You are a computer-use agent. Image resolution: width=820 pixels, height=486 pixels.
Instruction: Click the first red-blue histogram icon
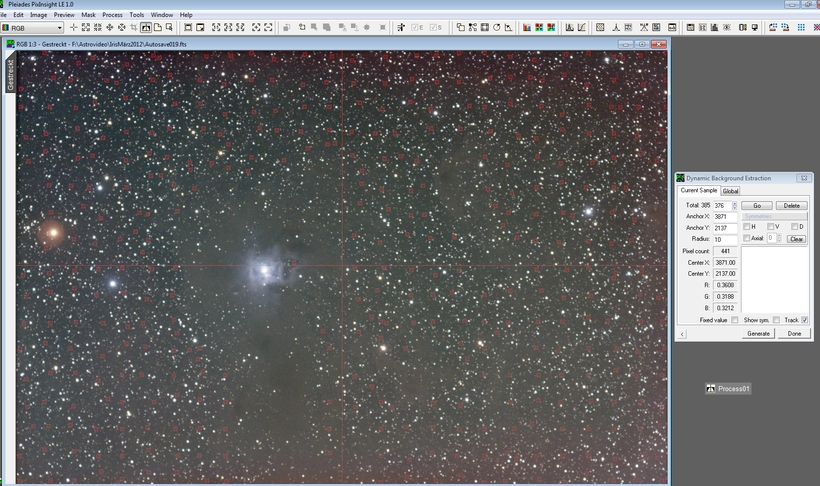[527, 27]
